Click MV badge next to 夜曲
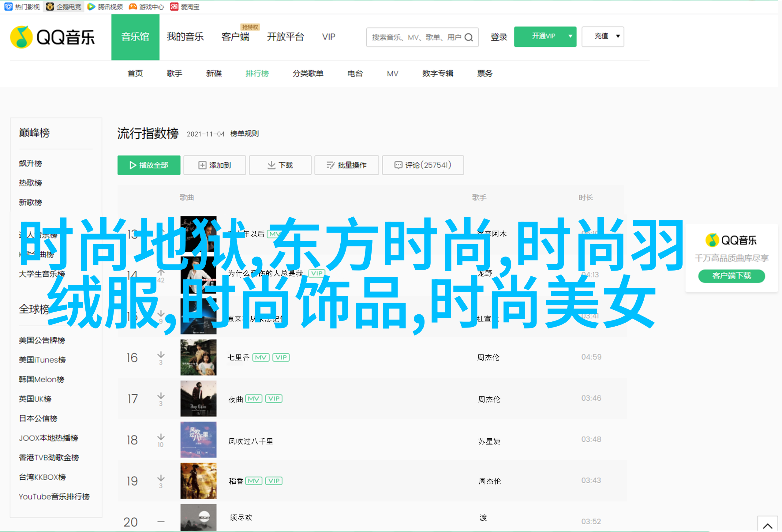Screen dimensions: 782x532 pyautogui.click(x=254, y=399)
